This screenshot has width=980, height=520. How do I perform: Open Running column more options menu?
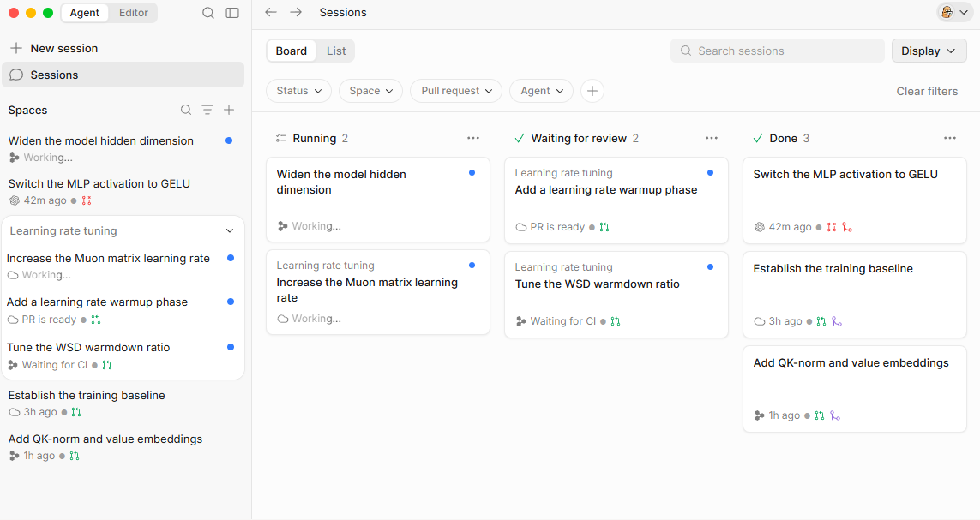[473, 138]
